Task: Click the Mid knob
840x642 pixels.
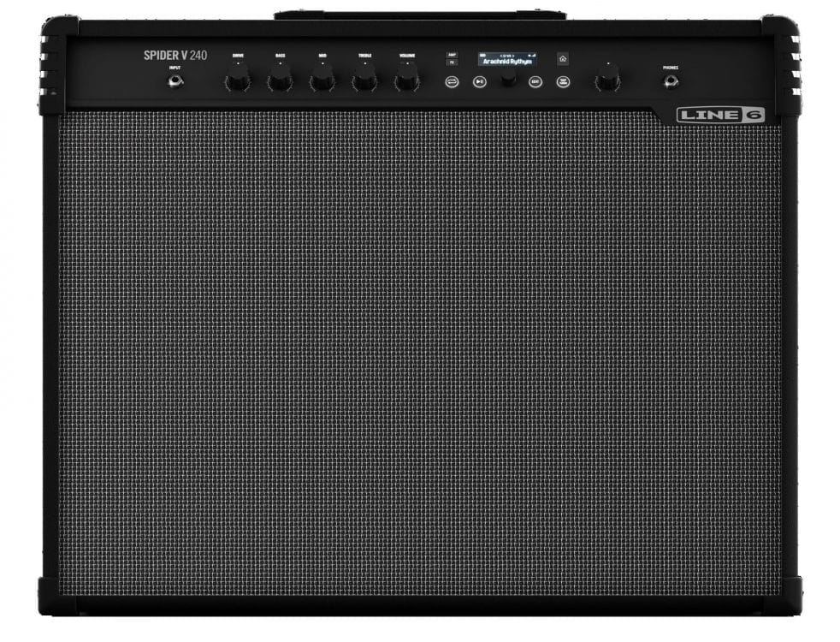Action: point(322,81)
